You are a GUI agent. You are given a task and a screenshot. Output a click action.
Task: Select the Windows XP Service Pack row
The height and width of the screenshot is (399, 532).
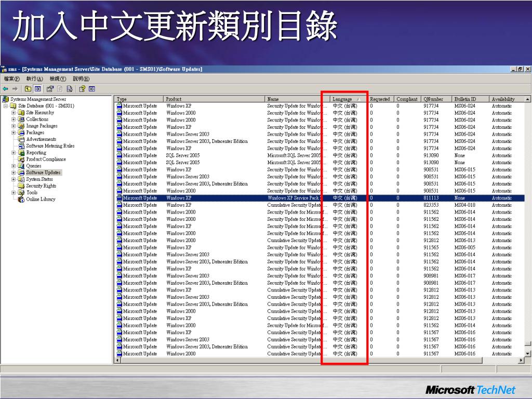point(320,198)
